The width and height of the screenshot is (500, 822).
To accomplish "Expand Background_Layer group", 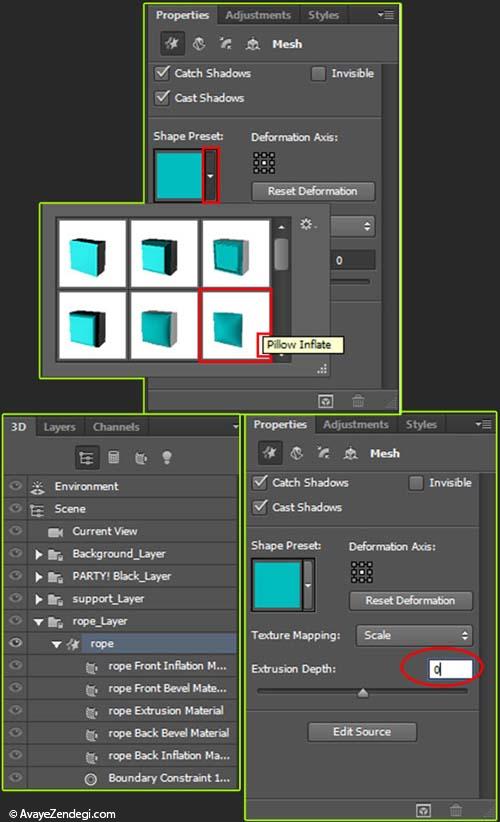I will point(39,554).
